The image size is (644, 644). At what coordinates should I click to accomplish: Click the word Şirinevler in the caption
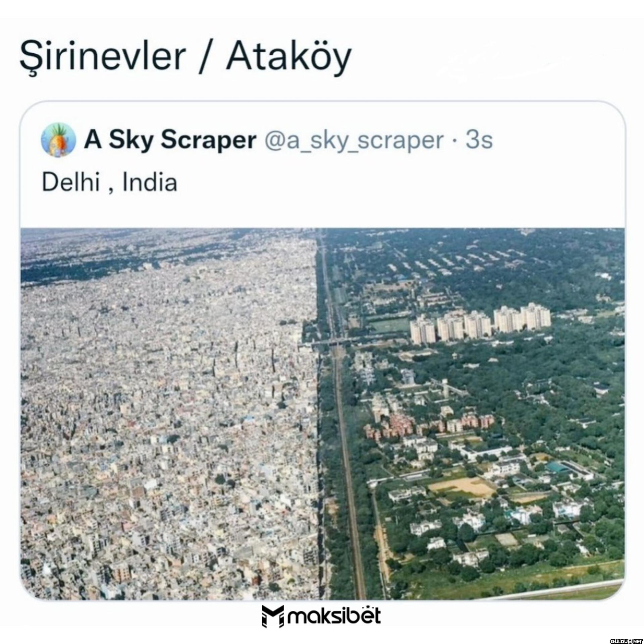pyautogui.click(x=103, y=57)
